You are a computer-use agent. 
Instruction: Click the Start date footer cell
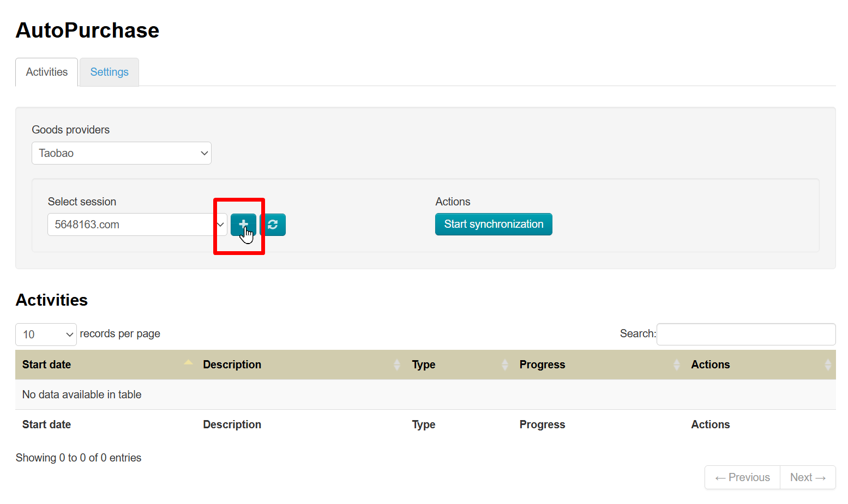pyautogui.click(x=46, y=424)
